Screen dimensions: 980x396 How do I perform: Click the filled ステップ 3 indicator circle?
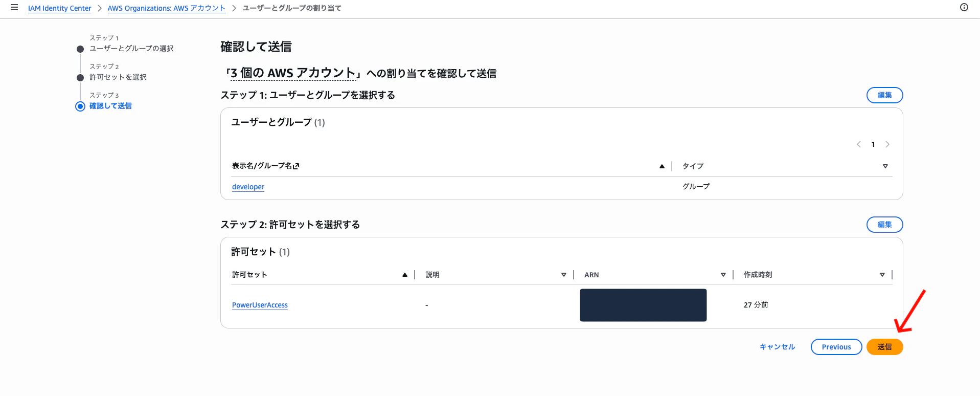80,106
